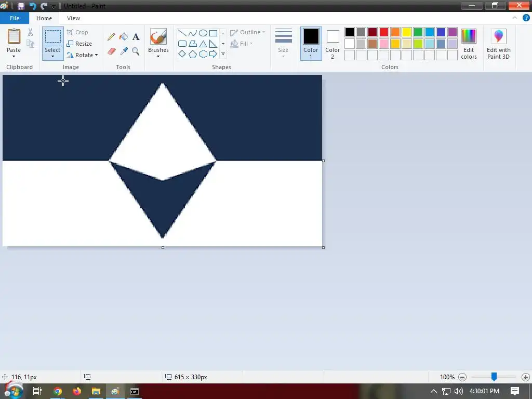532x399 pixels.
Task: Click Edit with Paint 3D
Action: coord(498,44)
